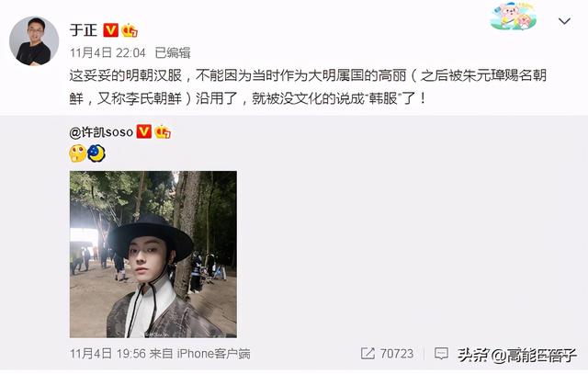
Task: Click the 头条@高能E榜子 watermark text
Action: tap(516, 355)
